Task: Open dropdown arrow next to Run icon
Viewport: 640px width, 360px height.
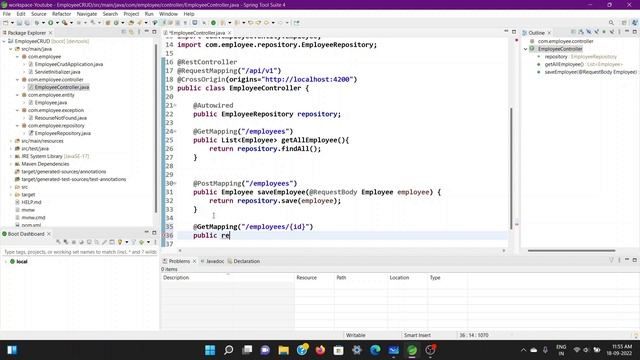Action: (x=57, y=23)
